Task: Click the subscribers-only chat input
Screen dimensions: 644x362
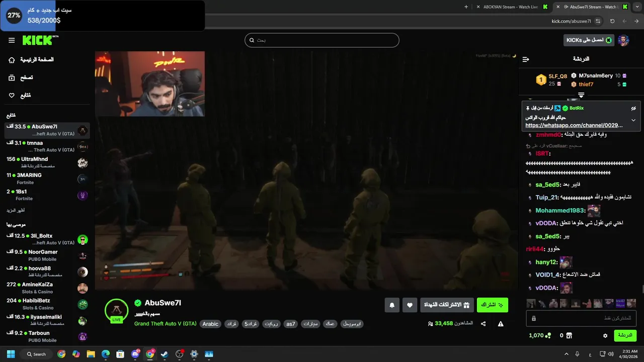Action: [x=581, y=318]
